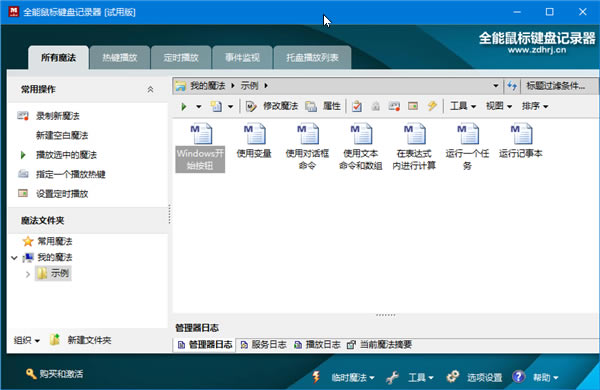This screenshot has height=390, width=600.
Task: Switch to the 热键播放 tab
Action: point(120,58)
